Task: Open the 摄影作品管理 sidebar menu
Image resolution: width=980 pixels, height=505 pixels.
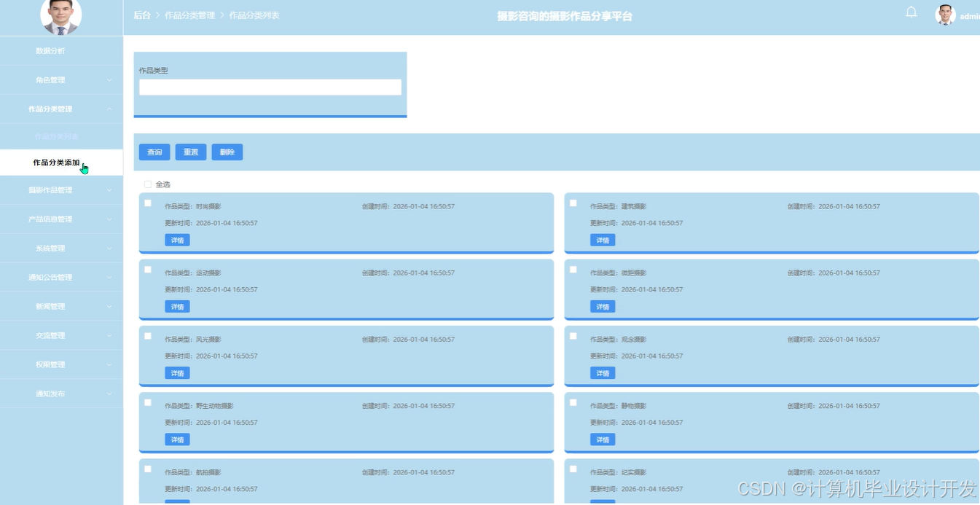Action: pyautogui.click(x=61, y=190)
